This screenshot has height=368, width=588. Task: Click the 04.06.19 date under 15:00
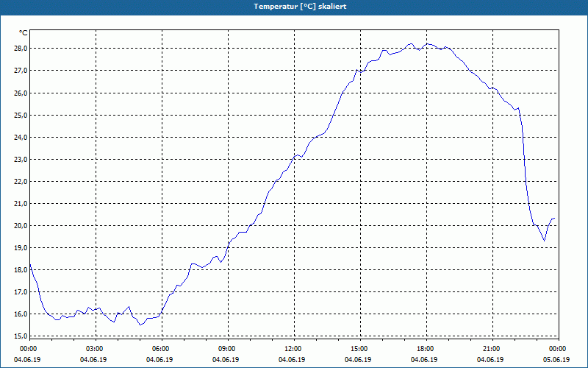click(x=358, y=360)
